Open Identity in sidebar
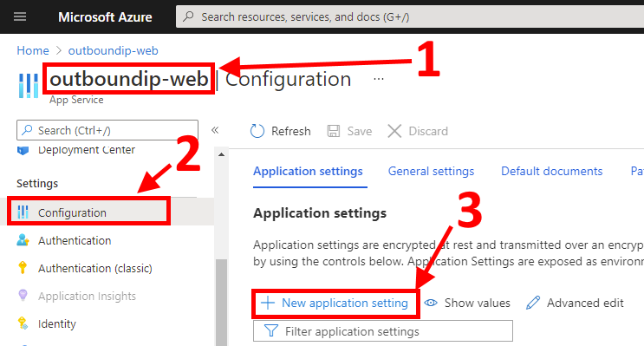The height and width of the screenshot is (346, 644). pyautogui.click(x=56, y=323)
